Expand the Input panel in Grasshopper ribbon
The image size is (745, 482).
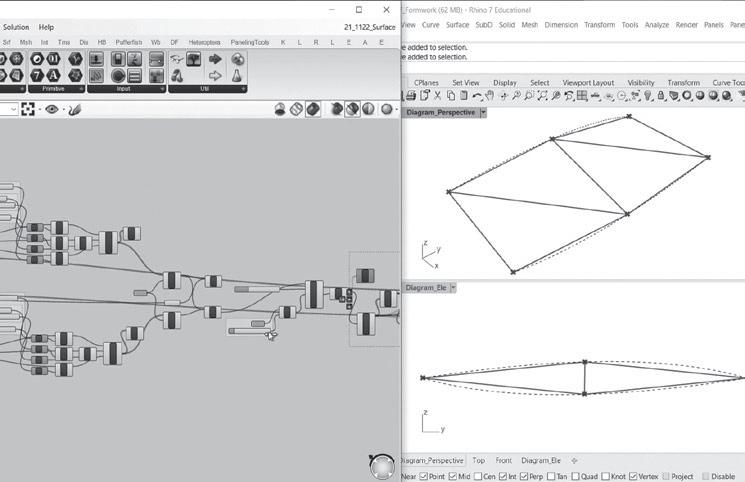tap(162, 89)
